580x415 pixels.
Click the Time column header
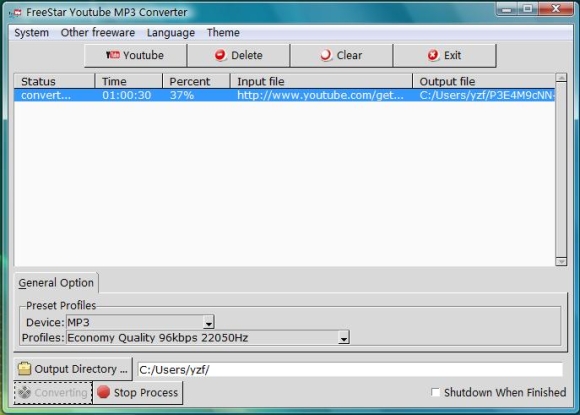tap(129, 81)
